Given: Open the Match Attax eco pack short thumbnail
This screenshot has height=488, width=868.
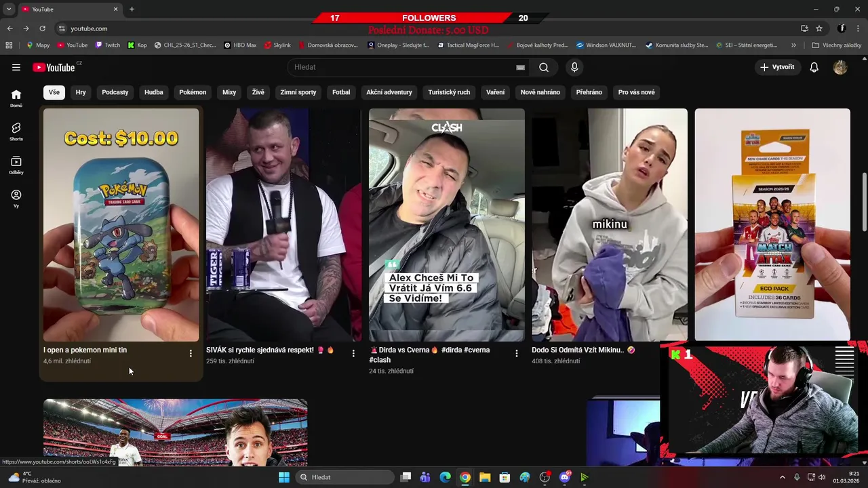Looking at the screenshot, I should pyautogui.click(x=772, y=225).
